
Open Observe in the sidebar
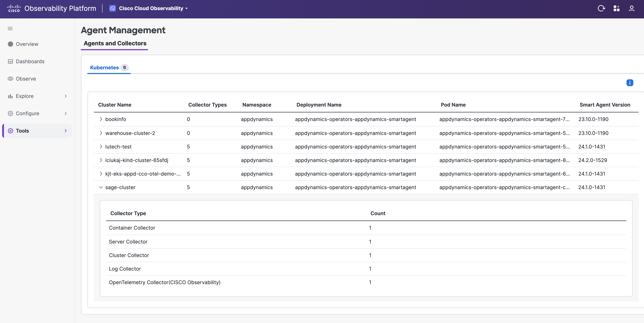[x=37, y=79]
